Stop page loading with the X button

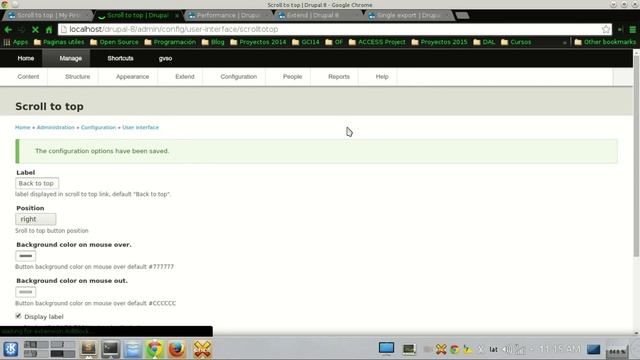35,29
